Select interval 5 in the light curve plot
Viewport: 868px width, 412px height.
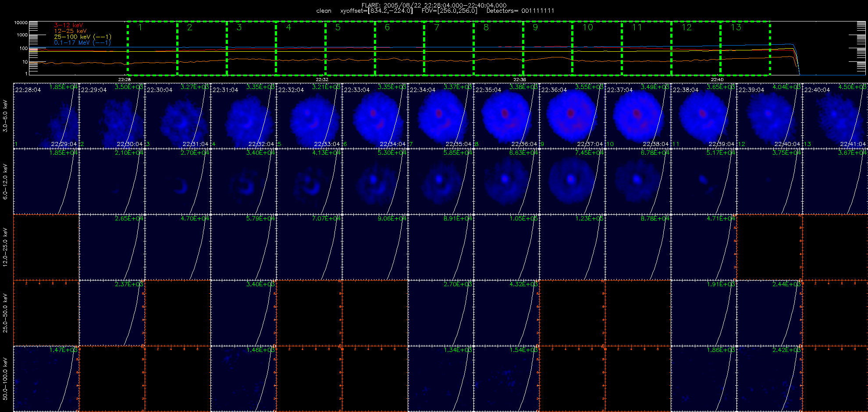click(350, 48)
